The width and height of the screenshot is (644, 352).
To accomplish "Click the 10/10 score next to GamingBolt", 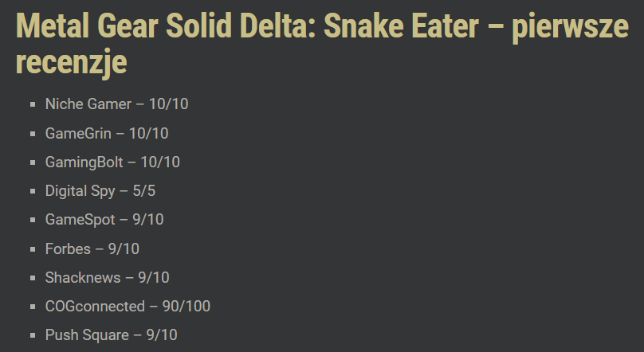I will coord(160,162).
